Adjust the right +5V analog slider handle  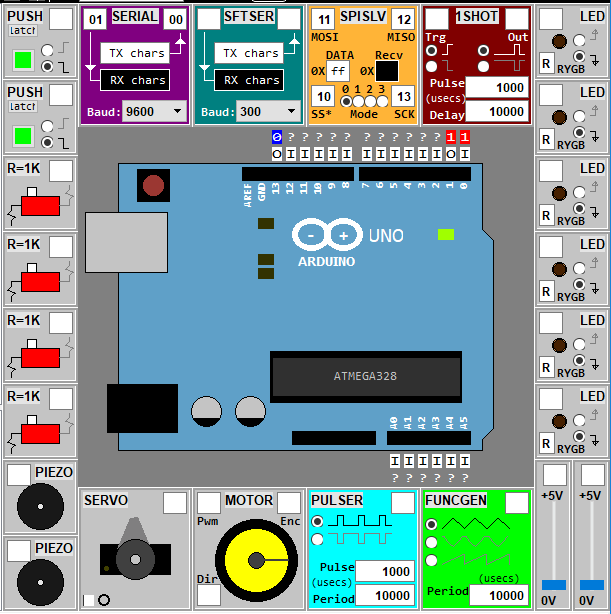[592, 585]
